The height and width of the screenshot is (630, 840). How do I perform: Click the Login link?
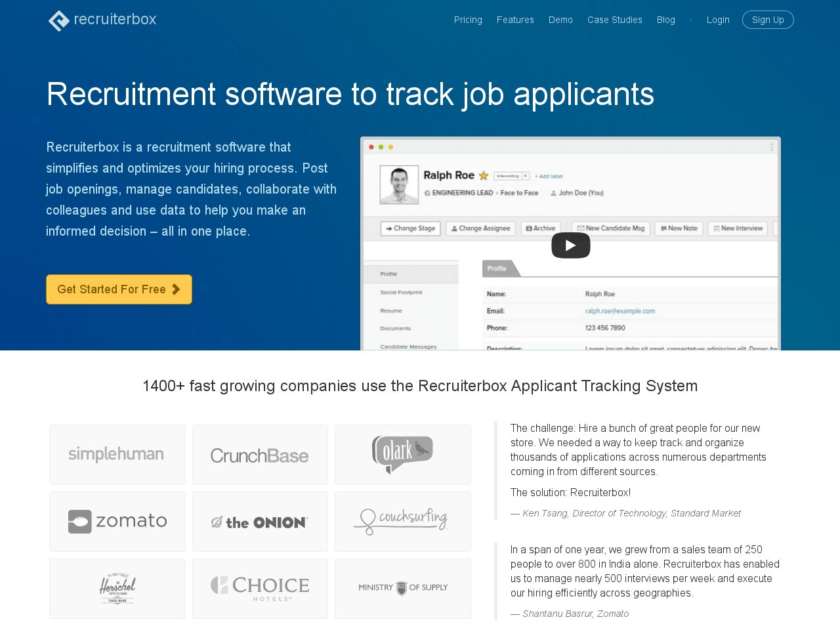(718, 20)
